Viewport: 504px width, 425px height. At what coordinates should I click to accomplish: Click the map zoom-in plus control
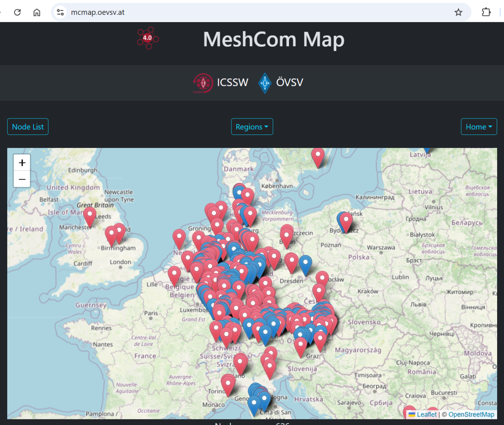[x=22, y=162]
